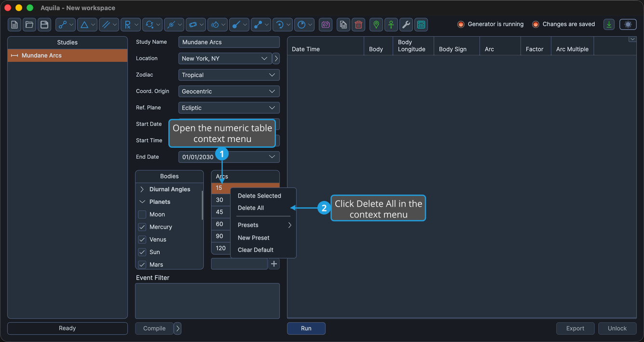
Task: Select the circular arrows cycle tool icon
Action: tap(149, 25)
